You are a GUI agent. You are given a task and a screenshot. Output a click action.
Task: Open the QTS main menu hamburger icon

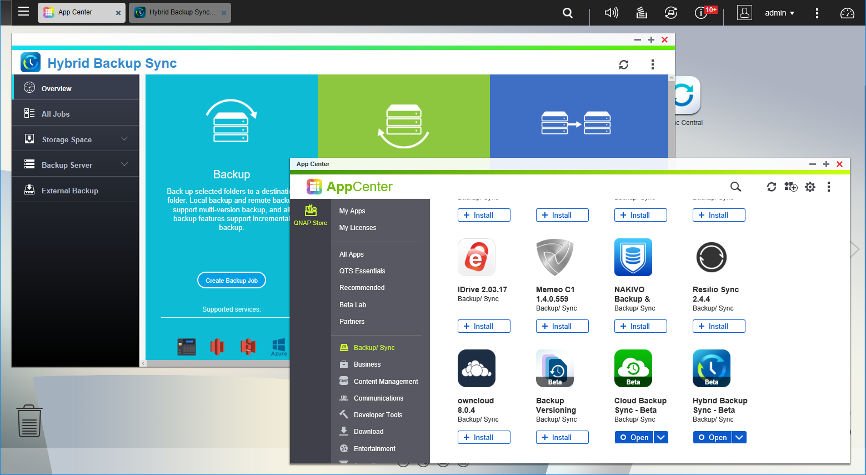tap(23, 11)
